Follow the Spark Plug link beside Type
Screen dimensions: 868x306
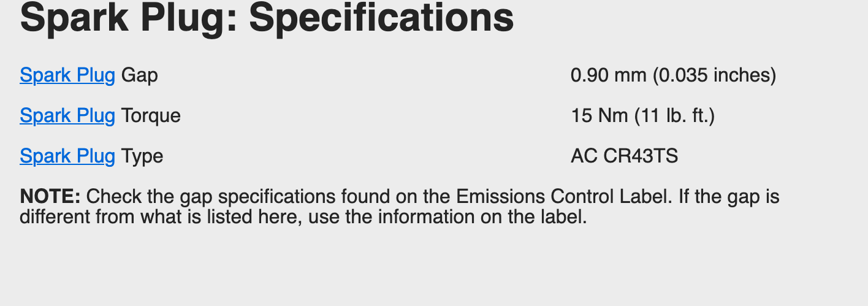tap(67, 156)
